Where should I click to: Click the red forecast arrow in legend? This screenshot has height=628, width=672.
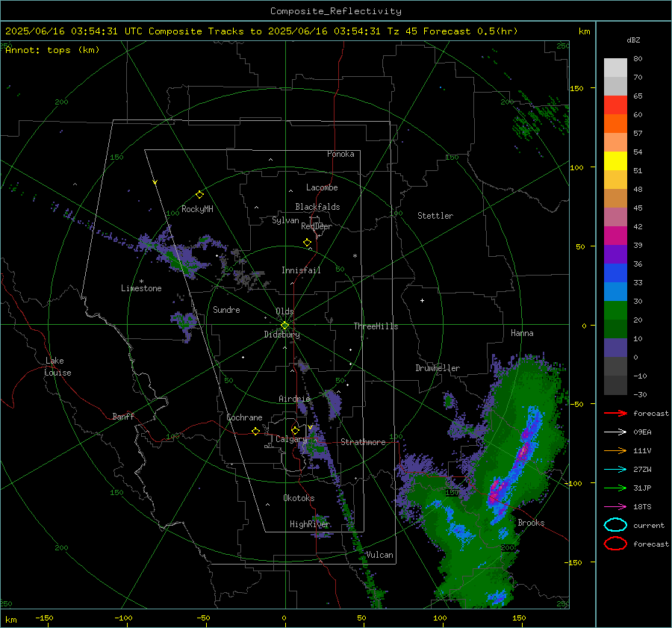[615, 413]
